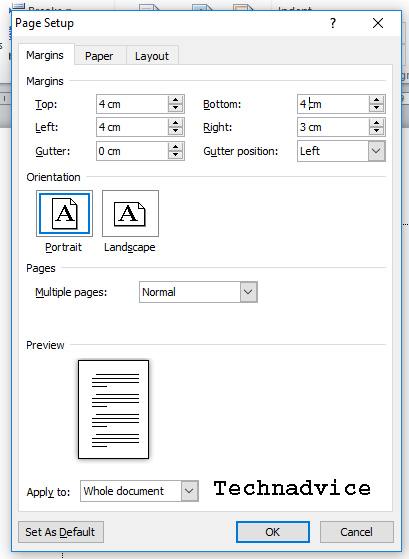Screen dimensions: 409x559
Task: Click into the Left margin field
Action: (132, 127)
